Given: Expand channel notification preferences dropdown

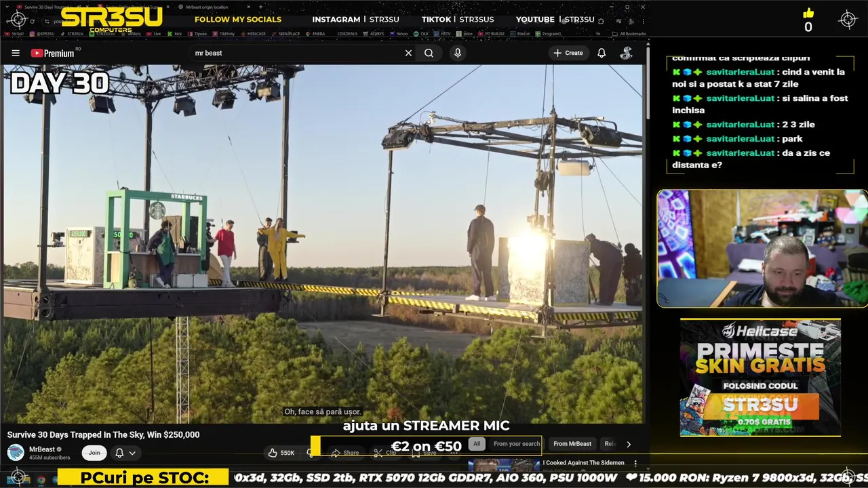Looking at the screenshot, I should tap(125, 453).
